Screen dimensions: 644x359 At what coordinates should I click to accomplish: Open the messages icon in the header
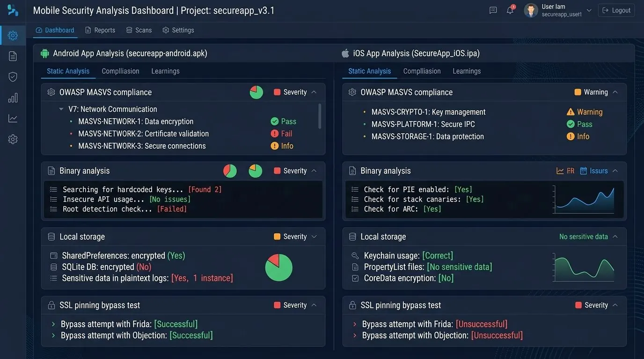tap(493, 10)
